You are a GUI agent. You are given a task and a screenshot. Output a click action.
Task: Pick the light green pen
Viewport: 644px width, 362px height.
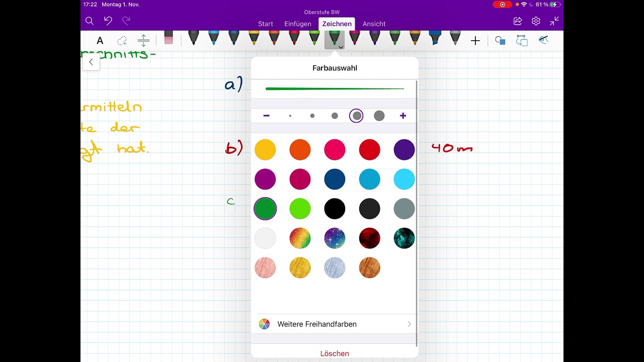tap(314, 38)
